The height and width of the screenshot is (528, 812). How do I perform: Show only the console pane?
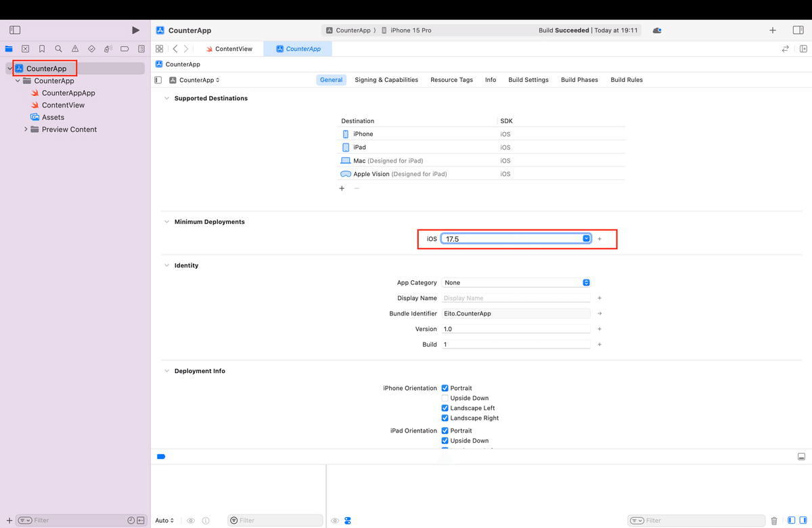click(x=803, y=521)
